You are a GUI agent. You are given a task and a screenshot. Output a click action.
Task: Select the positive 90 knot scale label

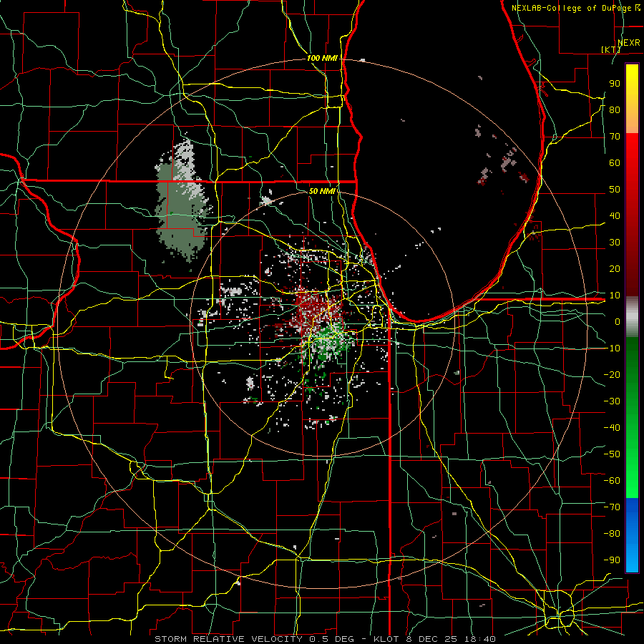click(615, 84)
